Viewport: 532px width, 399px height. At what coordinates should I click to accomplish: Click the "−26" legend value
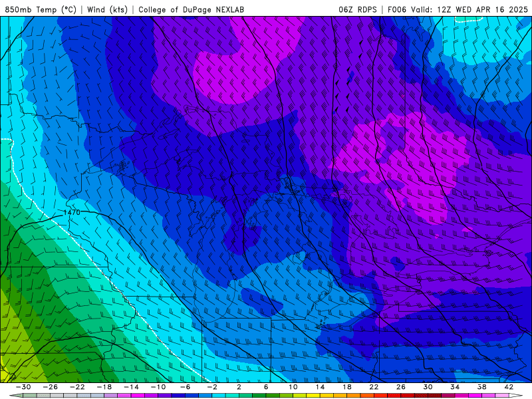51,387
